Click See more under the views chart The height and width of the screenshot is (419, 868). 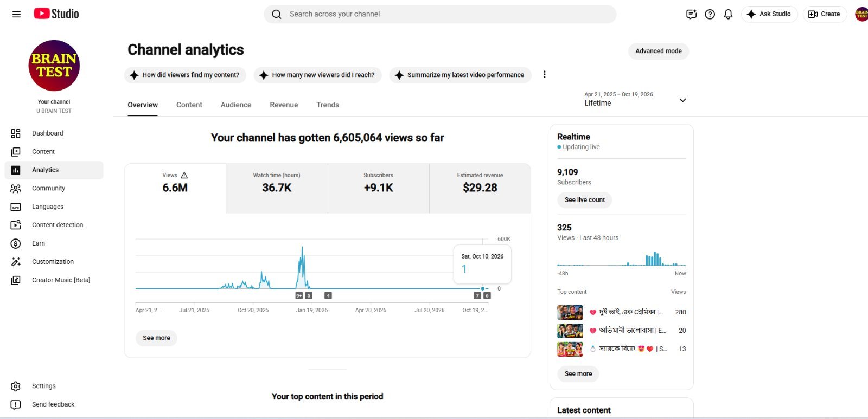(156, 338)
